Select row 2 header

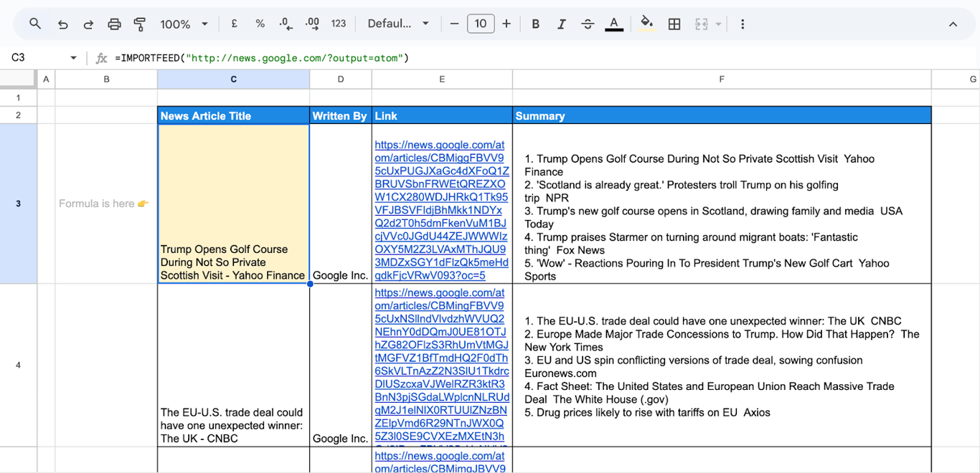tap(19, 115)
